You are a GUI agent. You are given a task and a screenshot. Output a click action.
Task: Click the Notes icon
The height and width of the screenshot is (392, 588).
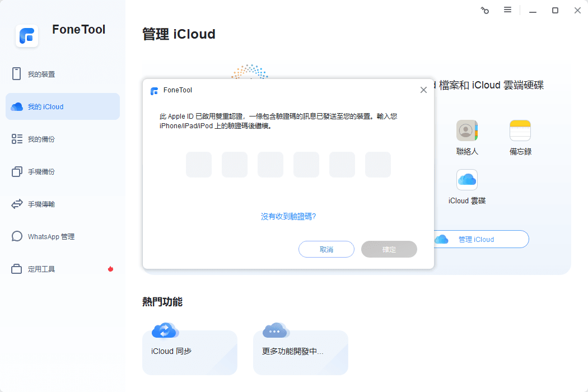520,130
